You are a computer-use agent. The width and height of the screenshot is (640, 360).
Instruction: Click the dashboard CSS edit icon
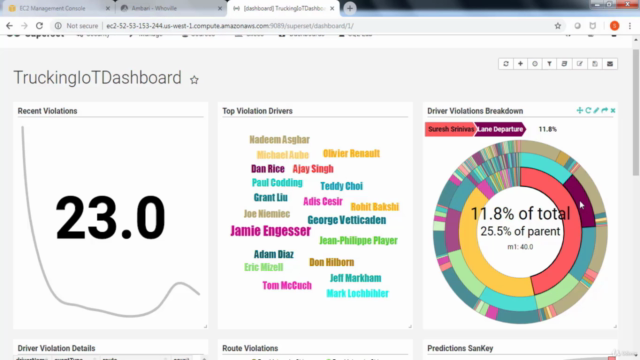tap(564, 64)
